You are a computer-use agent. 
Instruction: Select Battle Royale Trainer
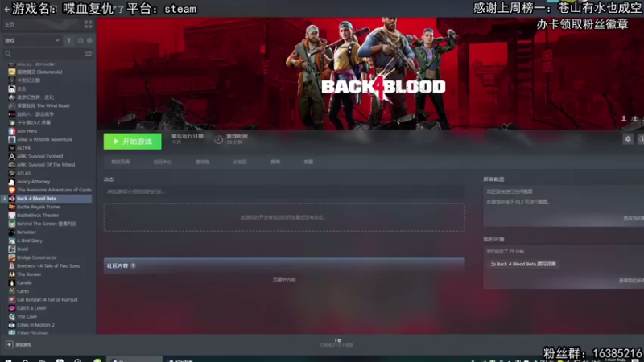click(39, 207)
